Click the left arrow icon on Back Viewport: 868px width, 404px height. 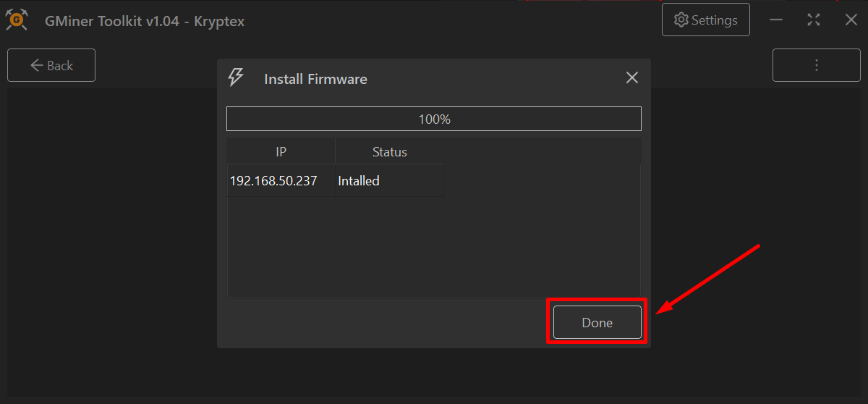coord(37,65)
